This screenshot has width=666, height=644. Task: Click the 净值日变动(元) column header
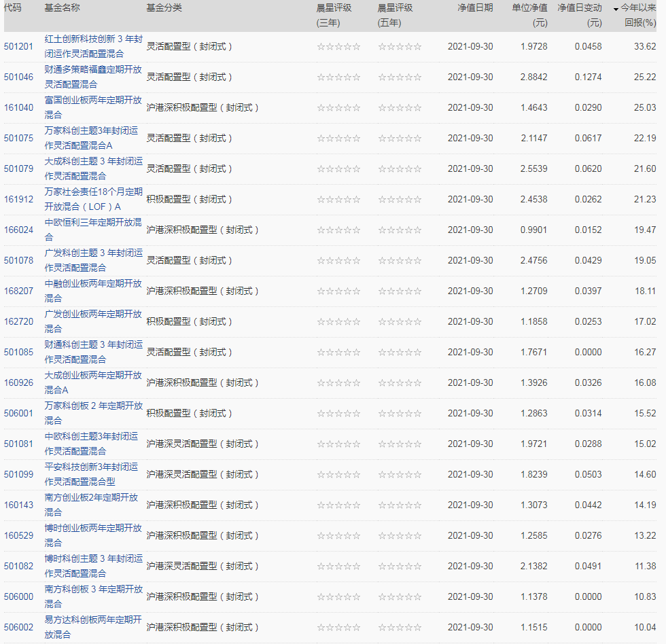click(580, 15)
